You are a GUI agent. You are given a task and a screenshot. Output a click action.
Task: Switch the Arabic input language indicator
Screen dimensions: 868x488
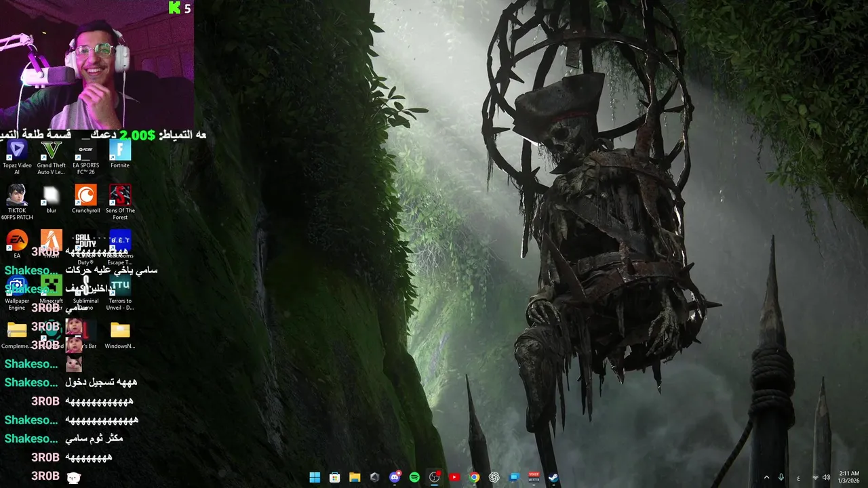point(798,477)
